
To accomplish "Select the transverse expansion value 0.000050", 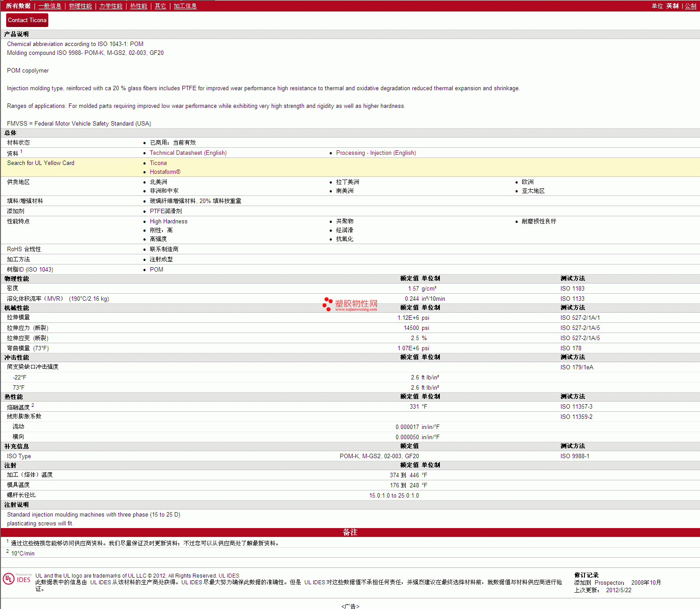I will pos(407,437).
